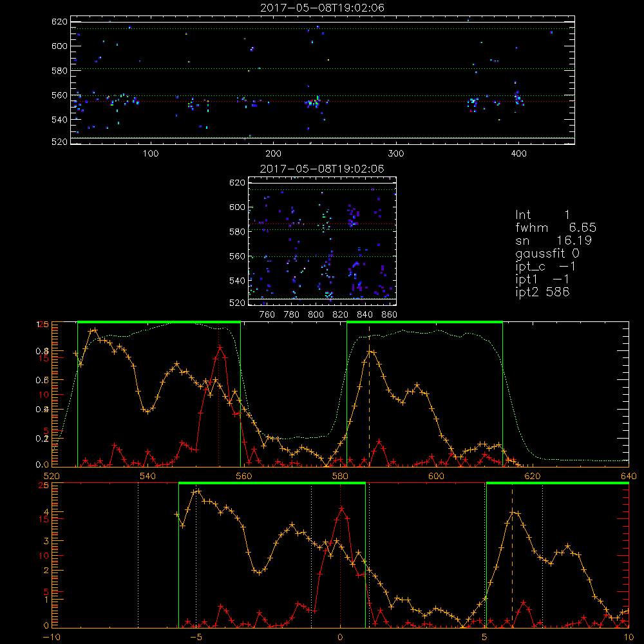Screen dimensions: 644x644
Task: Click the 600 y-axis label of the small middle panel
Action: tap(237, 207)
